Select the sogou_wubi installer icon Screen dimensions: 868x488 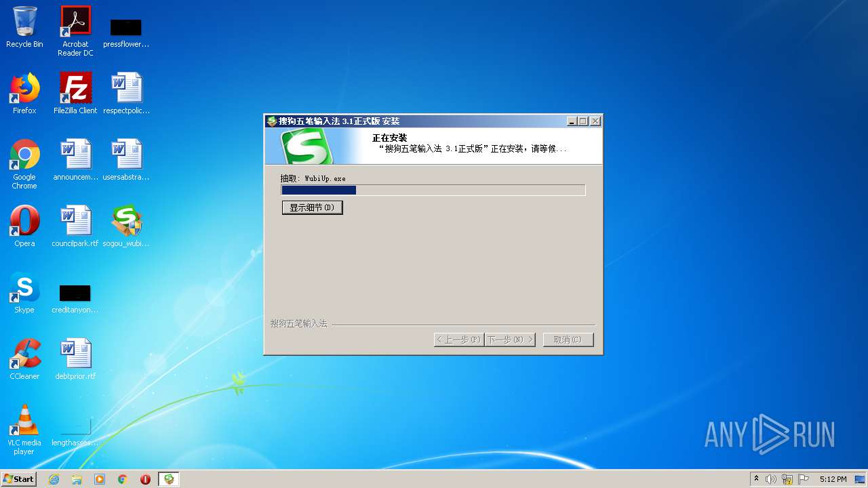[126, 226]
